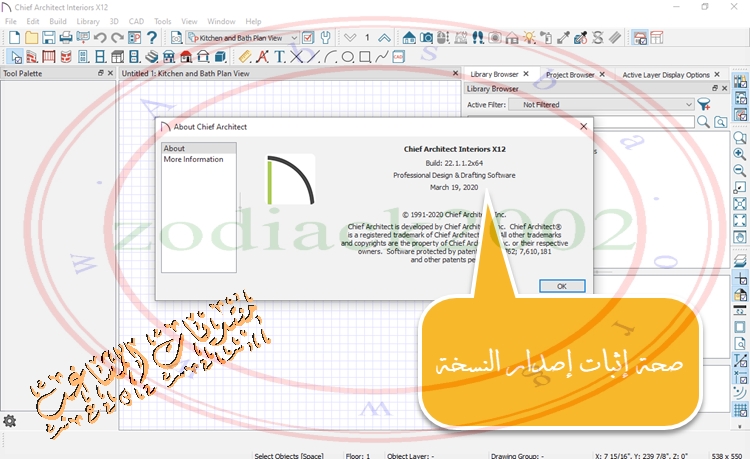
Task: Select the Circle drawing tool
Action: tap(348, 57)
